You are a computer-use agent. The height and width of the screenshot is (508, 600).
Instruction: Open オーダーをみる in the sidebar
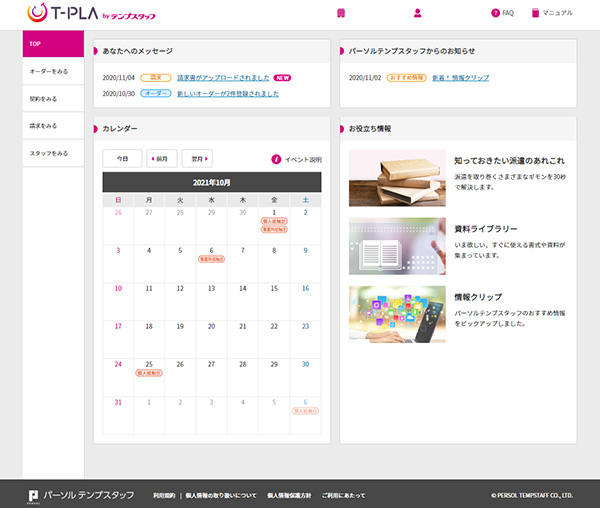tap(53, 72)
